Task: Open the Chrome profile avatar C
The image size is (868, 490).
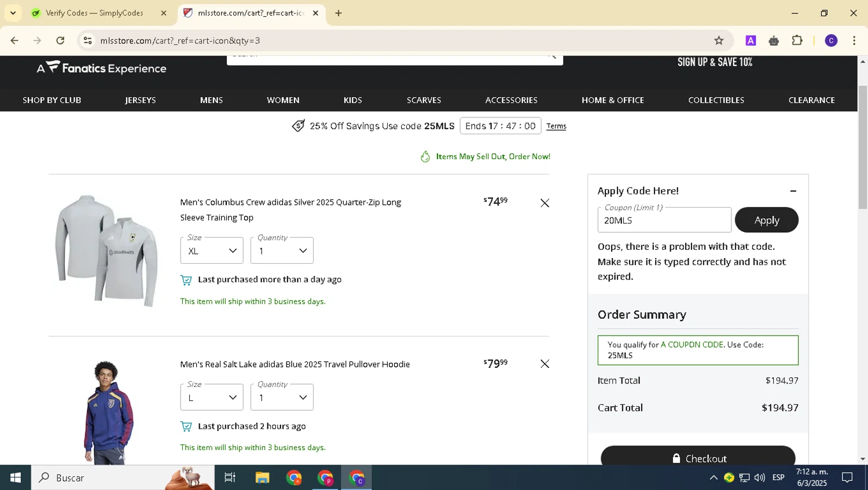Action: point(831,40)
